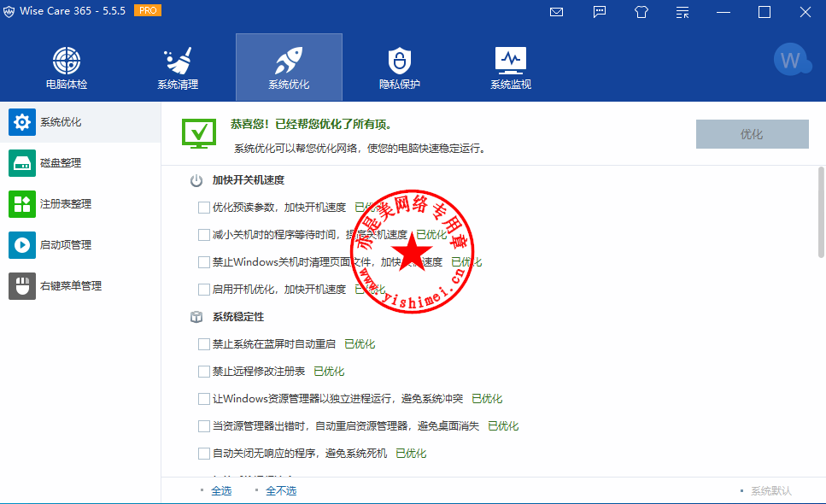The width and height of the screenshot is (826, 504).
Task: Click the title text 'Wise Care 365 - 5.5.5'
Action: [x=73, y=11]
